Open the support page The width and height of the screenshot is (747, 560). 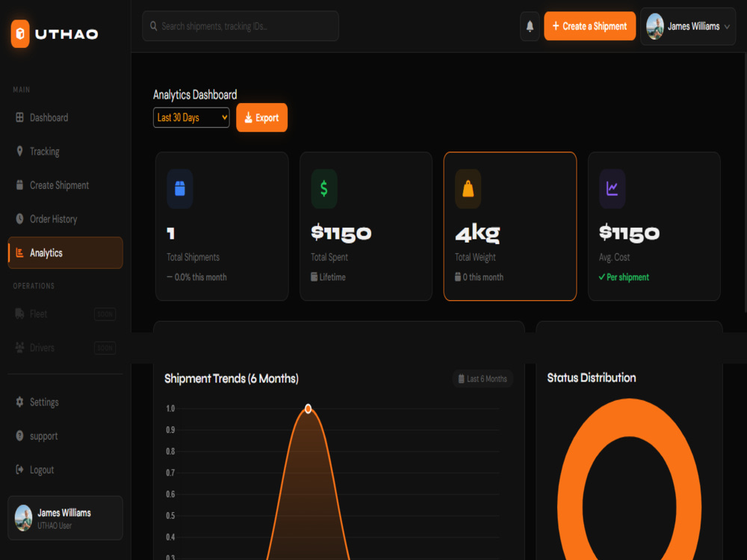(65, 436)
